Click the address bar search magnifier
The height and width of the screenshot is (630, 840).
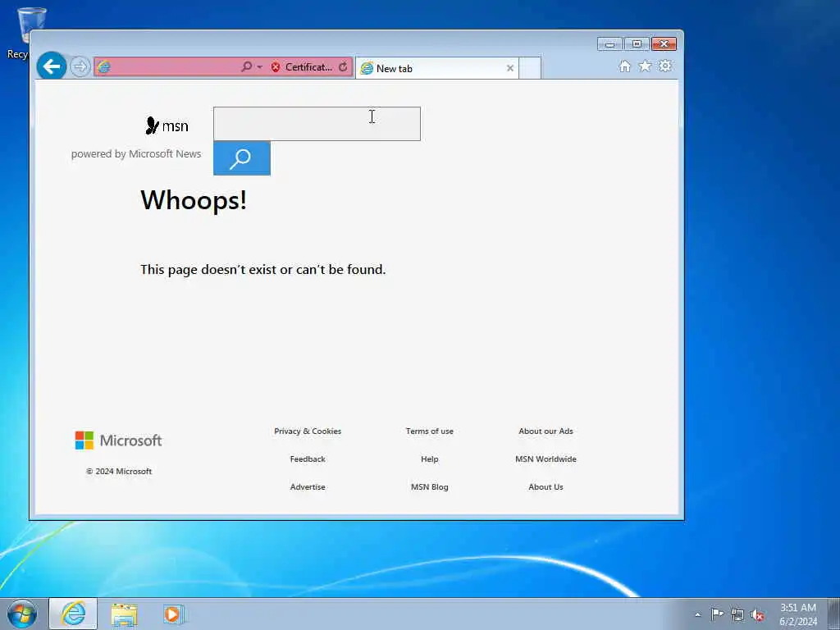[x=246, y=67]
